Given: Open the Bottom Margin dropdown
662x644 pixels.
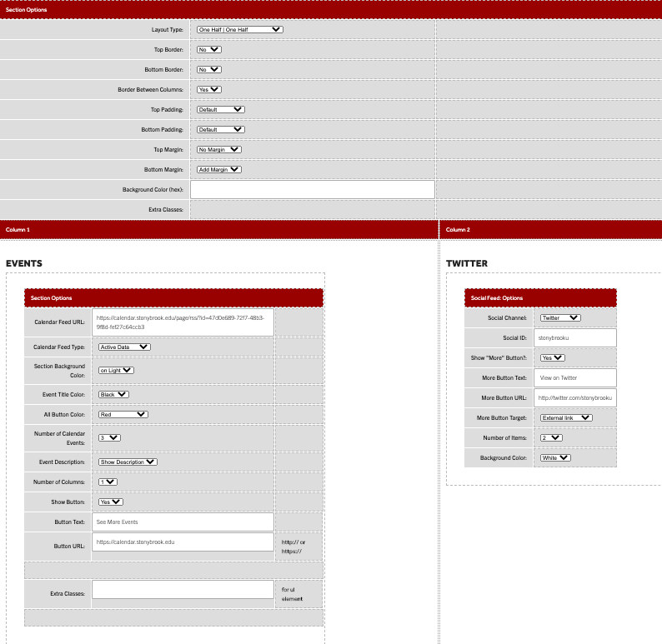Looking at the screenshot, I should click(218, 169).
